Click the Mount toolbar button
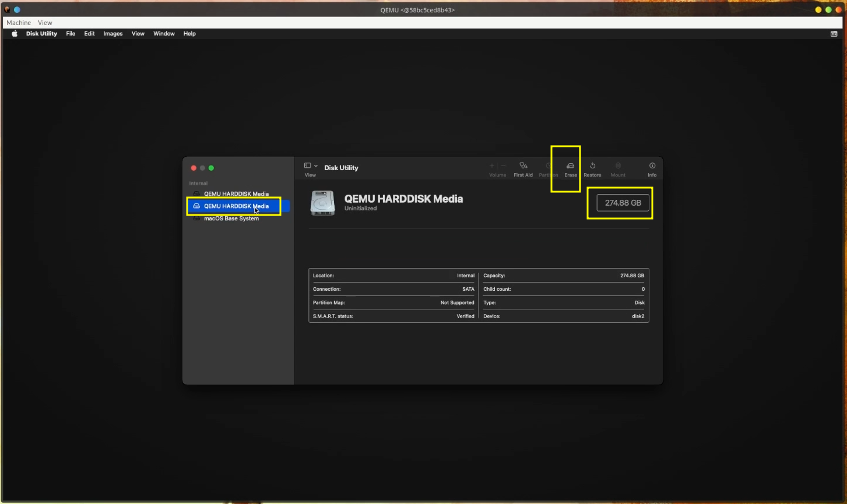The image size is (847, 504). pyautogui.click(x=618, y=170)
